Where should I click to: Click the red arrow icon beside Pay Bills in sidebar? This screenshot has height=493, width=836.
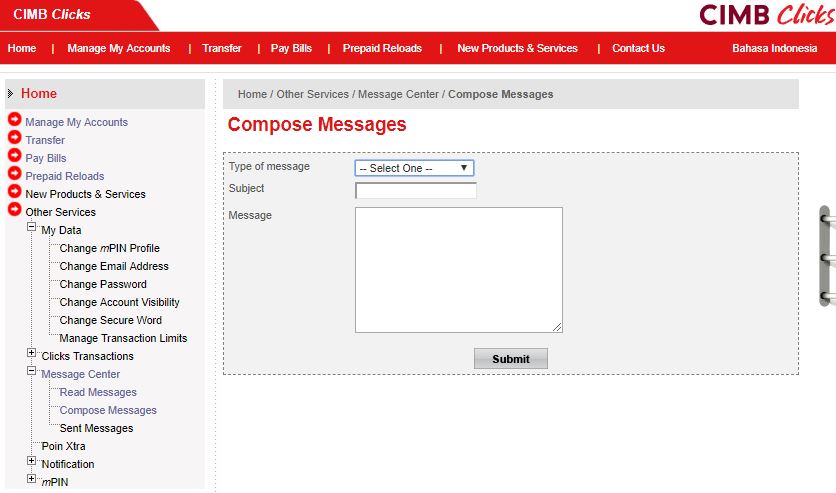14,156
